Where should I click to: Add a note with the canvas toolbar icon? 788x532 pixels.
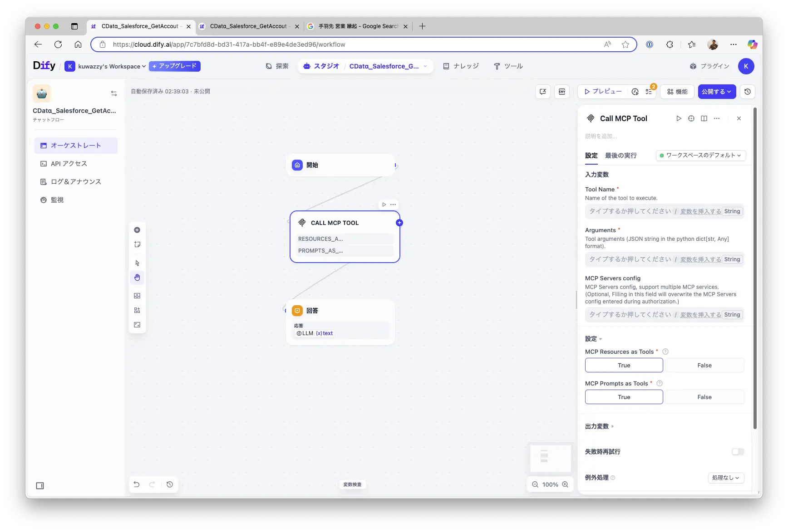click(x=137, y=244)
